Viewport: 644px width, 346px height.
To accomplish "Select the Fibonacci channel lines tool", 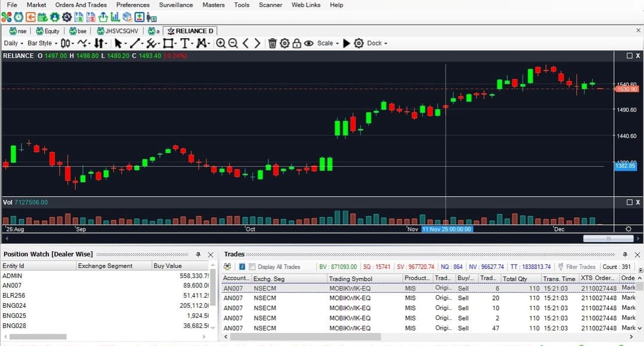I will (x=151, y=43).
